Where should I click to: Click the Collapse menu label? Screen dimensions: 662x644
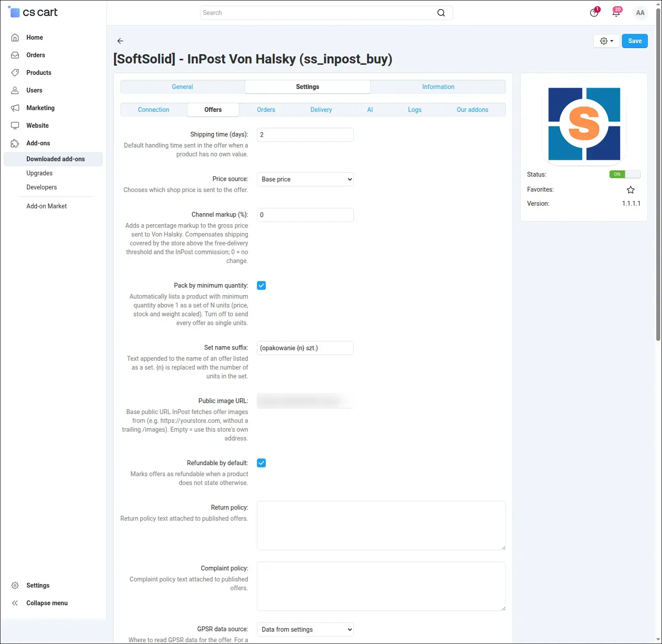pyautogui.click(x=47, y=603)
